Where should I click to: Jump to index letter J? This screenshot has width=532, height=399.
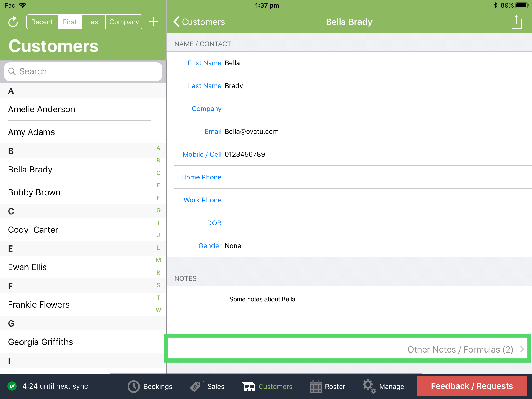[x=158, y=235]
